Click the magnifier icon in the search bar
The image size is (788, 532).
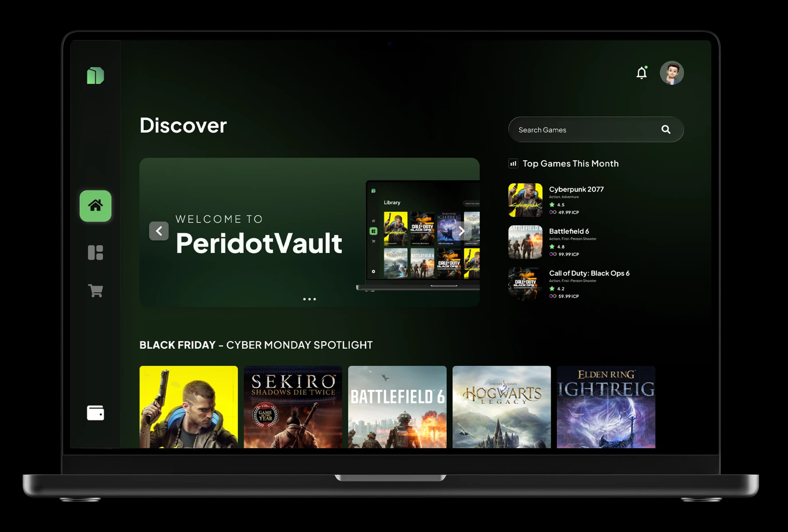[x=666, y=129]
